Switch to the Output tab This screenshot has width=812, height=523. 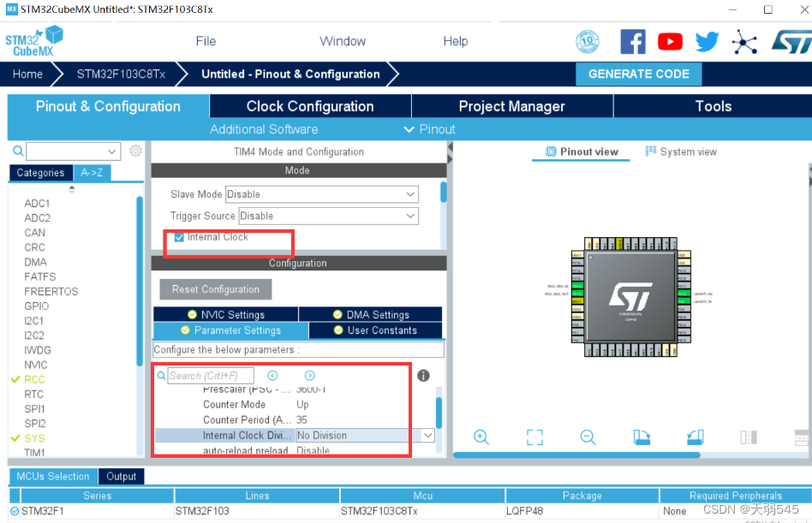pyautogui.click(x=121, y=477)
